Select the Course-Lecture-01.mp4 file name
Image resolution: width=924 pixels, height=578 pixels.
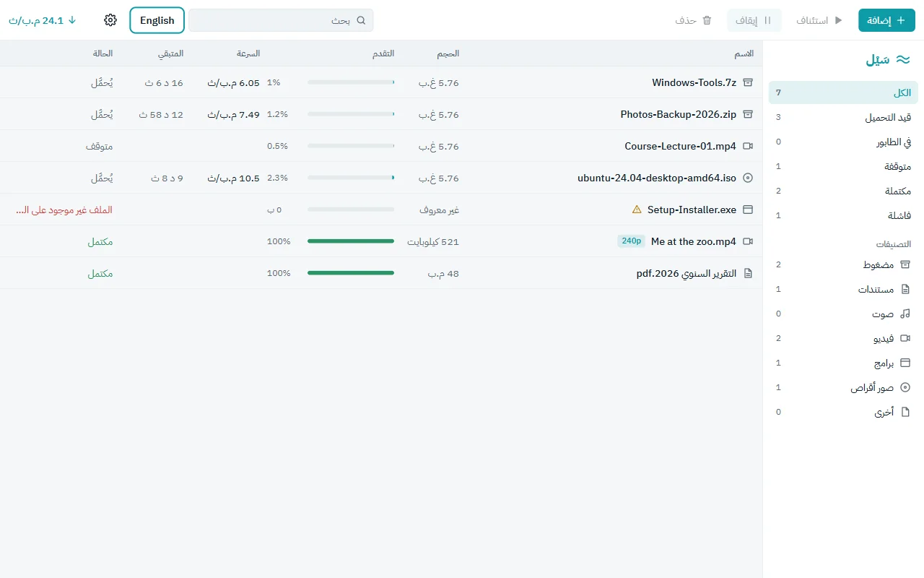[681, 146]
